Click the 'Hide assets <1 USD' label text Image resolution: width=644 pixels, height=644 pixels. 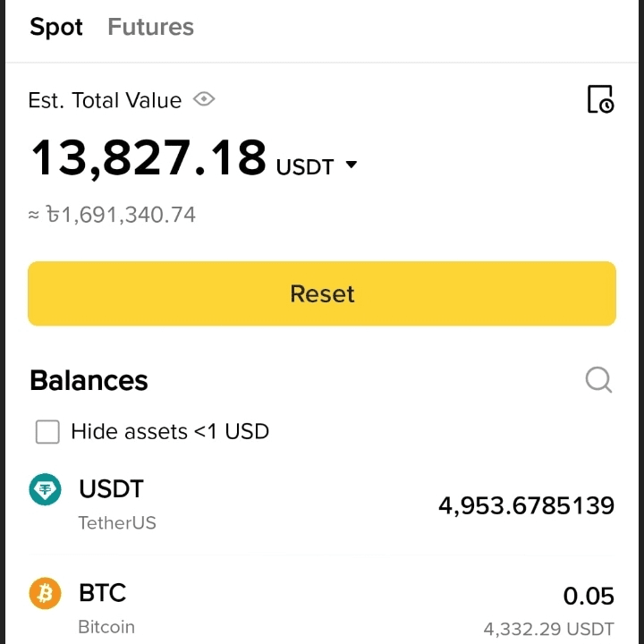tap(170, 432)
